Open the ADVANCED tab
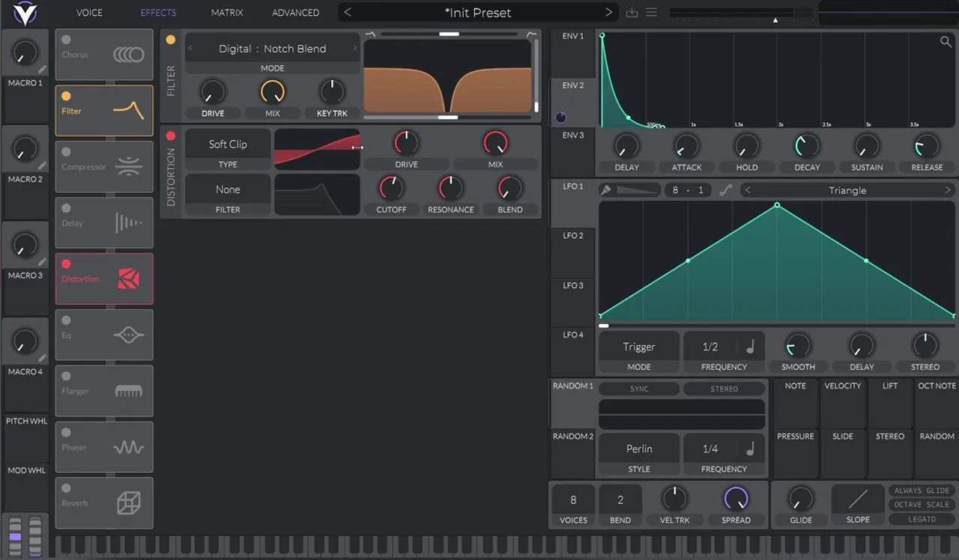The height and width of the screenshot is (560, 959). click(295, 13)
